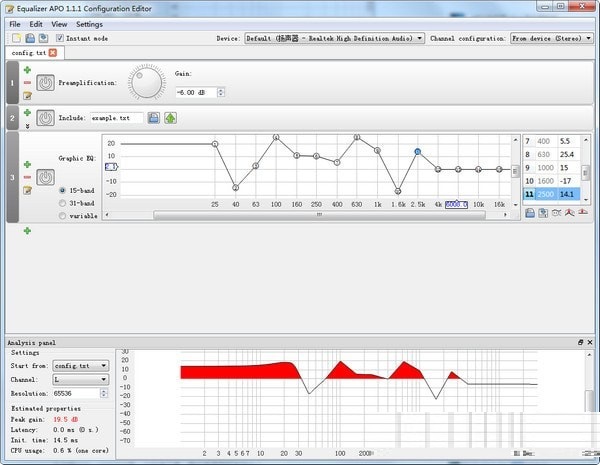Toggle power button of Preamplification filter
Screen dimensions: 600x465
point(45,82)
